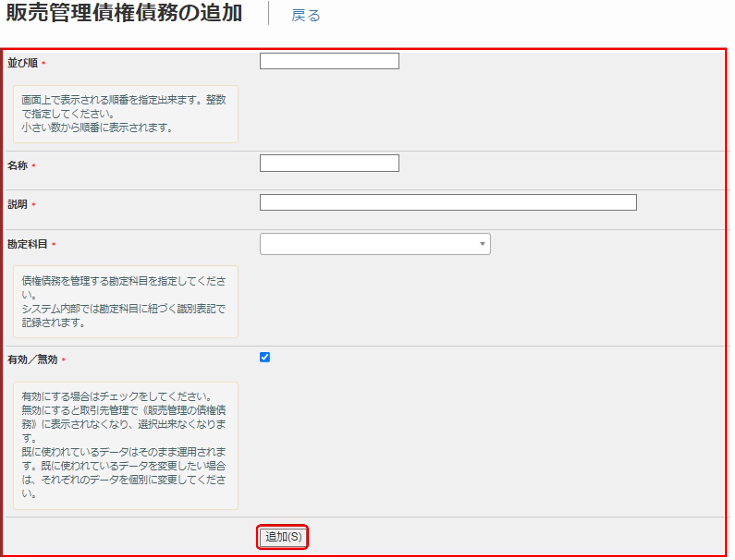Select the 説明 label text
735x560 pixels.
click(x=17, y=204)
